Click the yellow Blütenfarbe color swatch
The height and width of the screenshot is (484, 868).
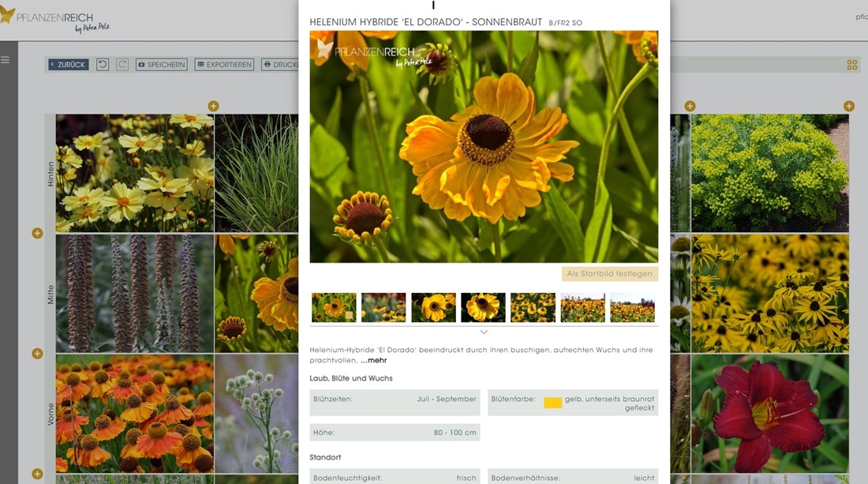click(552, 403)
